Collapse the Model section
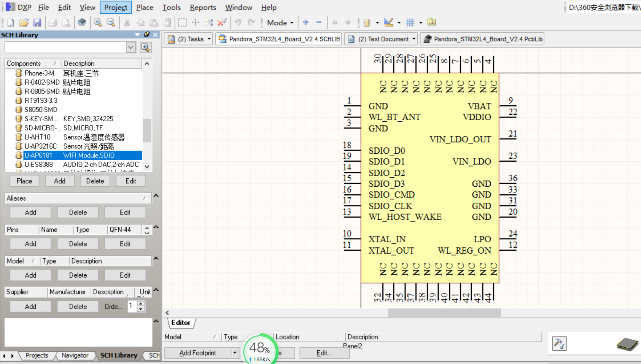641x364 pixels. point(156,258)
